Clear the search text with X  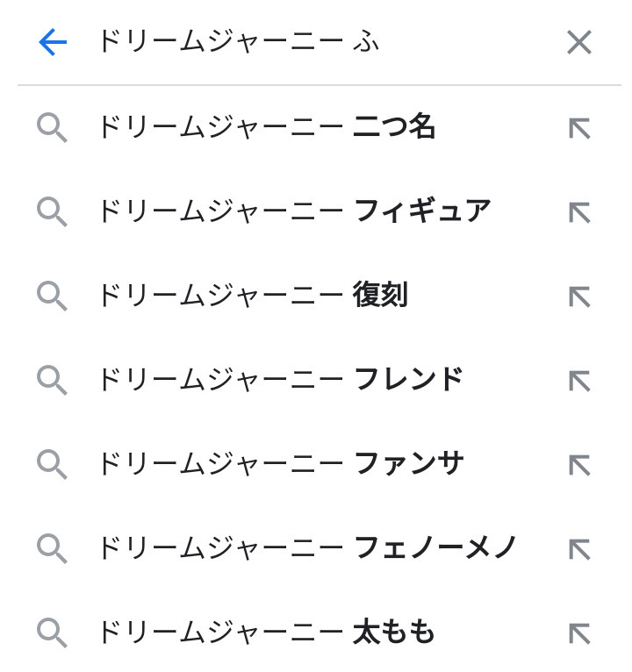[x=578, y=42]
